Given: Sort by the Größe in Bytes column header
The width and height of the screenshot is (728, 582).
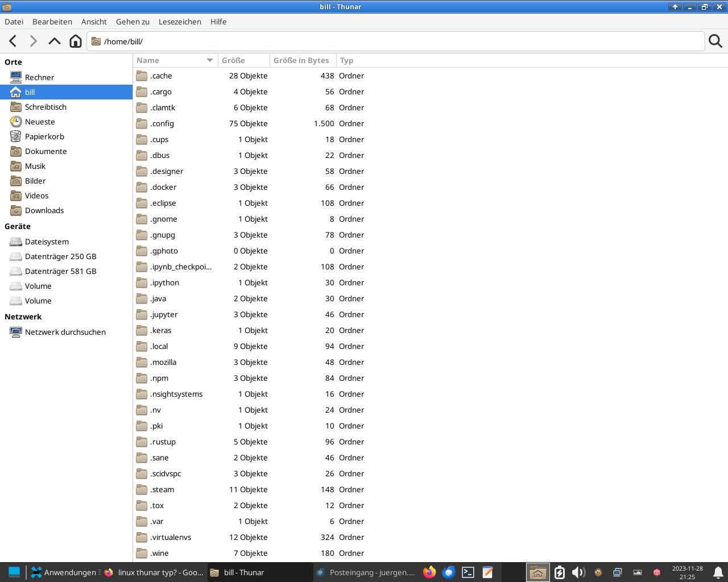Looking at the screenshot, I should click(303, 60).
